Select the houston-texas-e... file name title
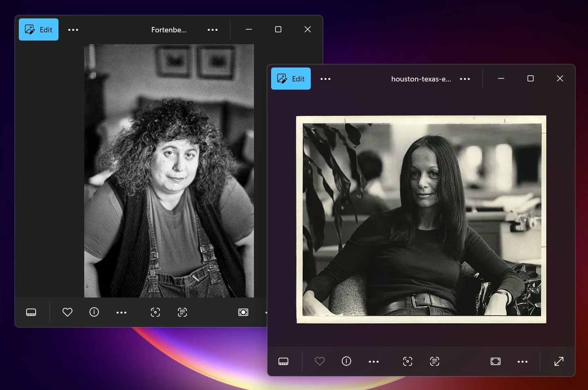This screenshot has width=588, height=390. [421, 79]
